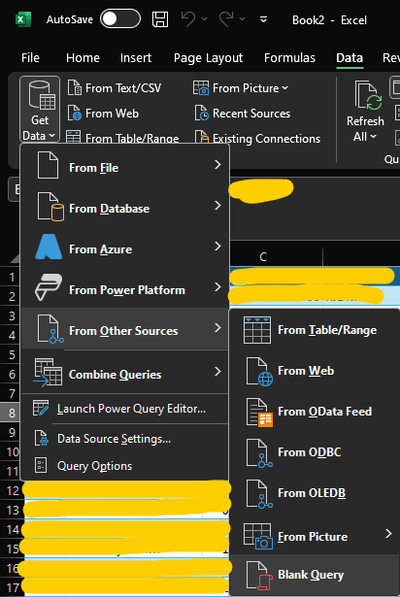Select the Data ribbon tab
Image resolution: width=400 pixels, height=597 pixels.
click(x=349, y=57)
